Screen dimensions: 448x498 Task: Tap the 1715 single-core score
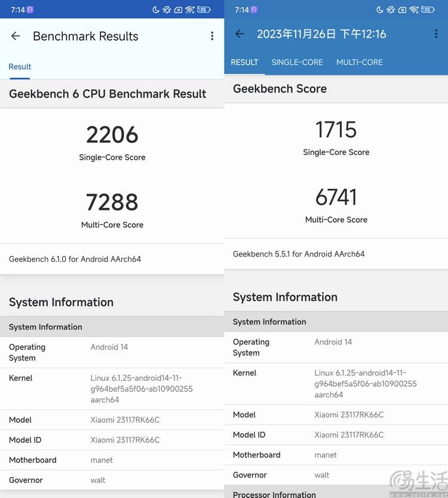(336, 130)
